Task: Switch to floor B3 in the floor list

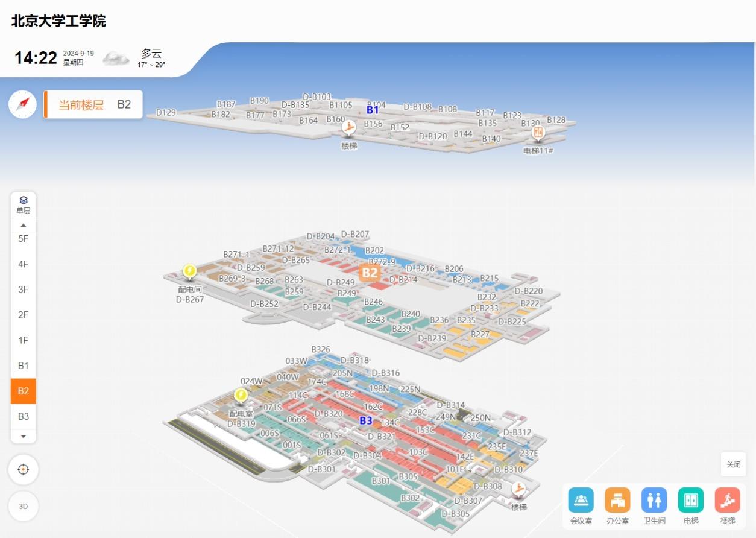Action: click(x=24, y=416)
